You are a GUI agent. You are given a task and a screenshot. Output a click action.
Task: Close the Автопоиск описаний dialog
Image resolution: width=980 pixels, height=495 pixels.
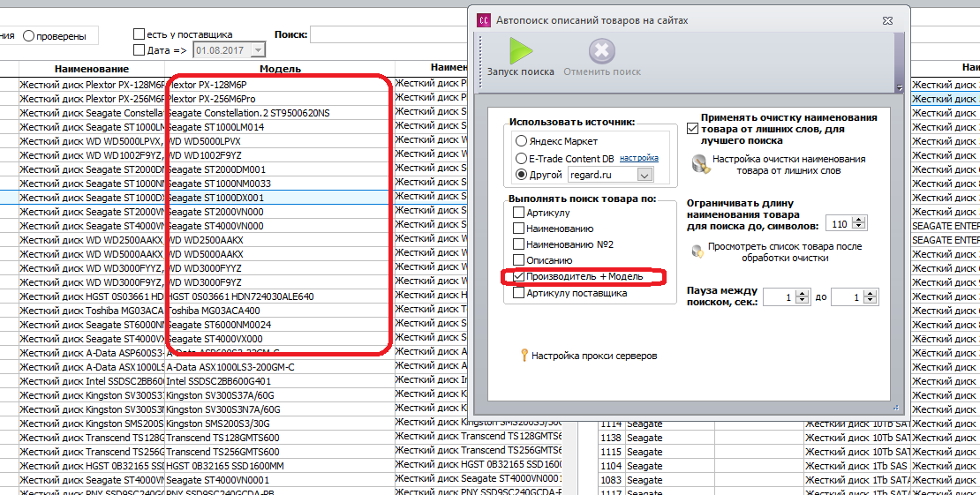(x=887, y=20)
